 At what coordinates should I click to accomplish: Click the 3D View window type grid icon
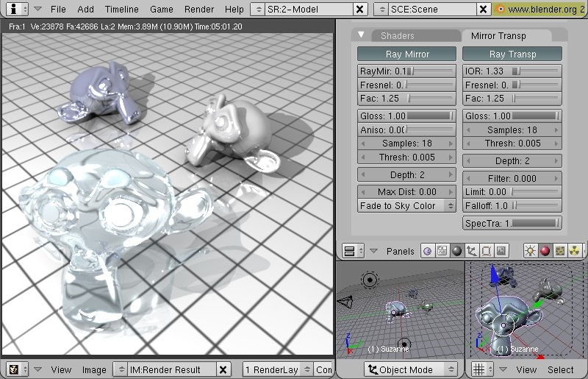(x=478, y=369)
